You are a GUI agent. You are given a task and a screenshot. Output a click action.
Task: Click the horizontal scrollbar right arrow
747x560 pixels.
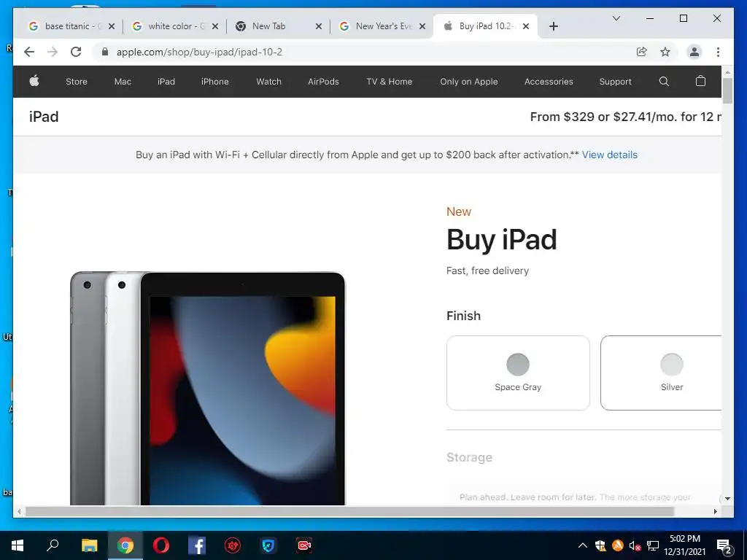pos(715,511)
